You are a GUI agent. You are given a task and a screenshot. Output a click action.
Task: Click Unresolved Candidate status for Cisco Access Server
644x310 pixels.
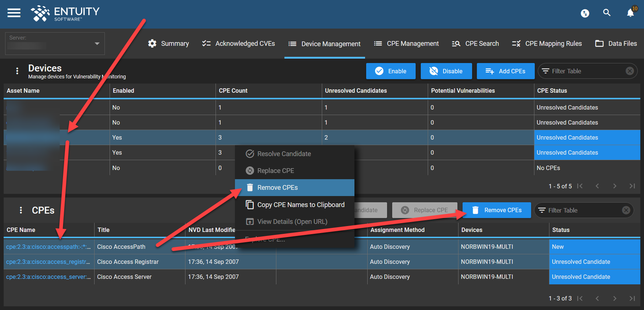[x=595, y=277]
